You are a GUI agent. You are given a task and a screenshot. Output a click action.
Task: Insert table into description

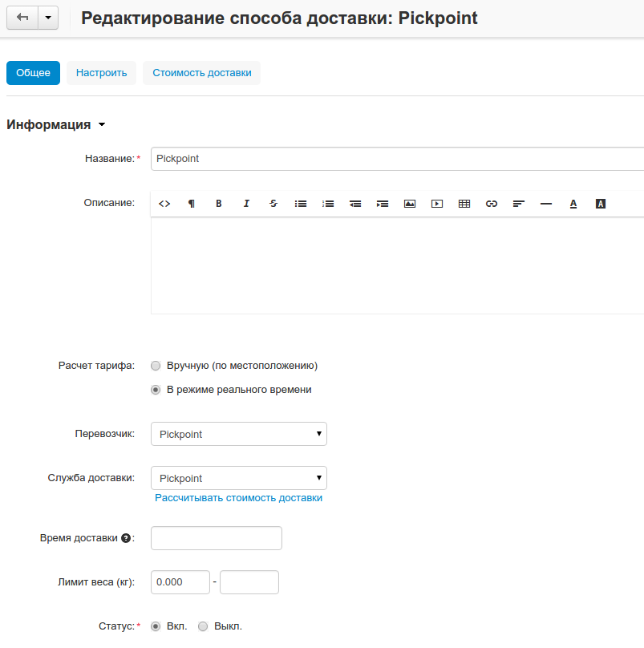[464, 204]
